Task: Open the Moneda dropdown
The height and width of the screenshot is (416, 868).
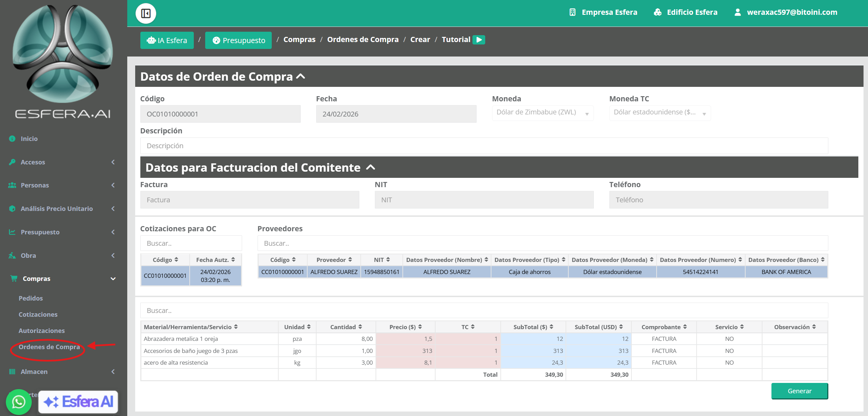Action: click(x=543, y=113)
